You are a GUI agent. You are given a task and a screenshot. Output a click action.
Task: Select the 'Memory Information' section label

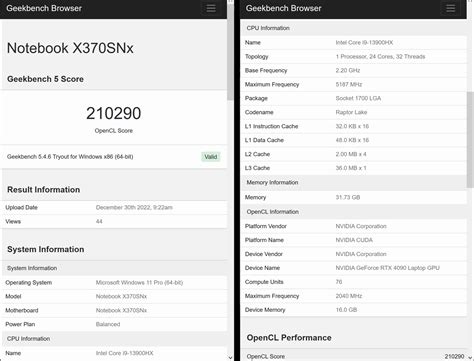(x=272, y=183)
